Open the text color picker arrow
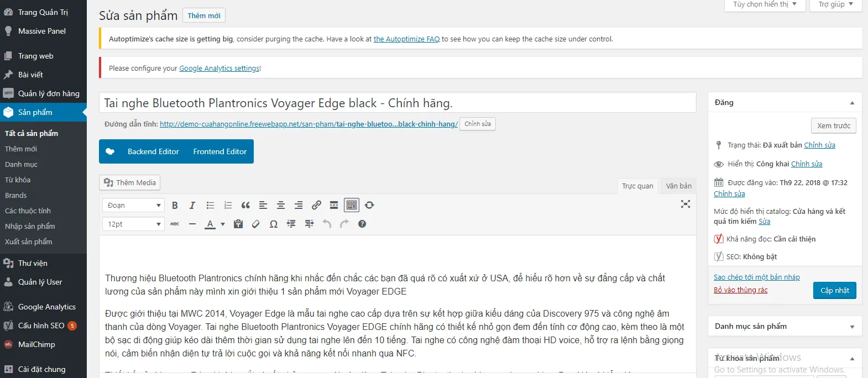 (x=223, y=224)
